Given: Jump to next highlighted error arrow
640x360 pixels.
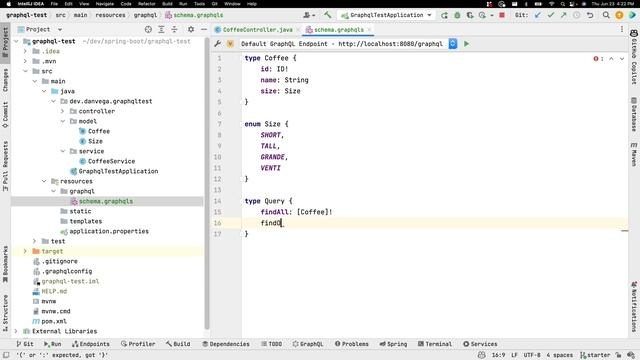Looking at the screenshot, I should click(x=622, y=59).
